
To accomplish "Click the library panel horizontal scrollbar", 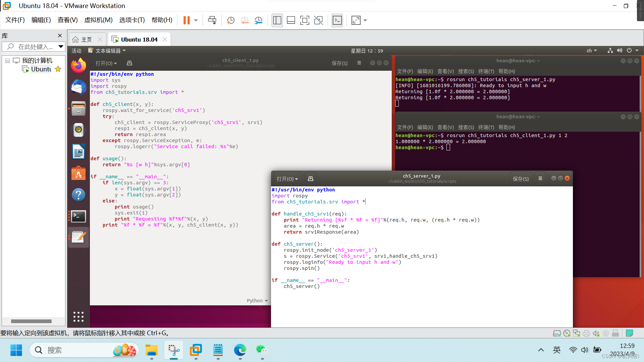I will [31, 321].
